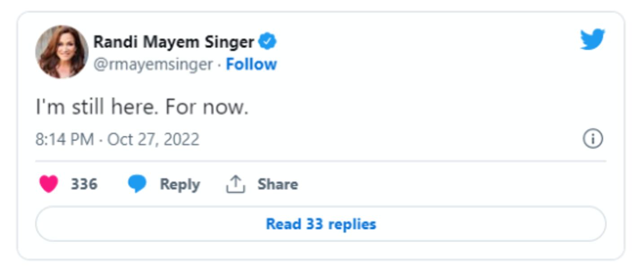The image size is (644, 278).
Task: Open Read 33 replies button
Action: (320, 224)
